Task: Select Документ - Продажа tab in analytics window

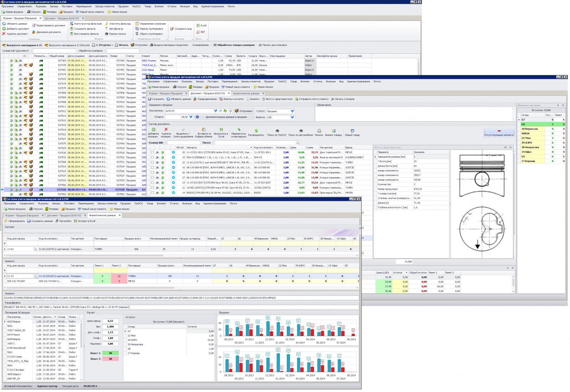Action: click(x=64, y=215)
